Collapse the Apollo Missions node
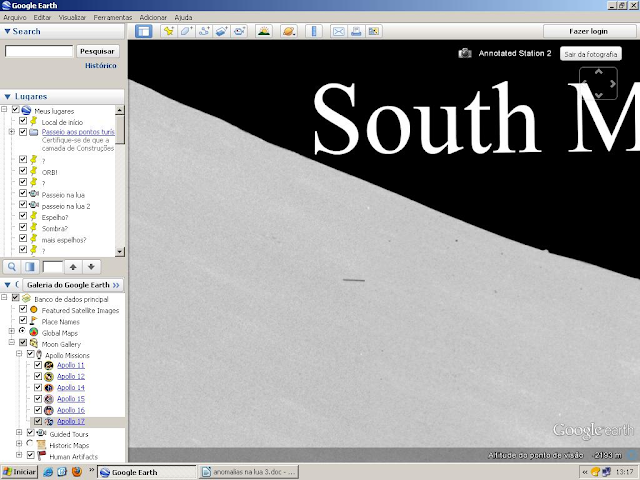This screenshot has width=640, height=480. (x=19, y=353)
